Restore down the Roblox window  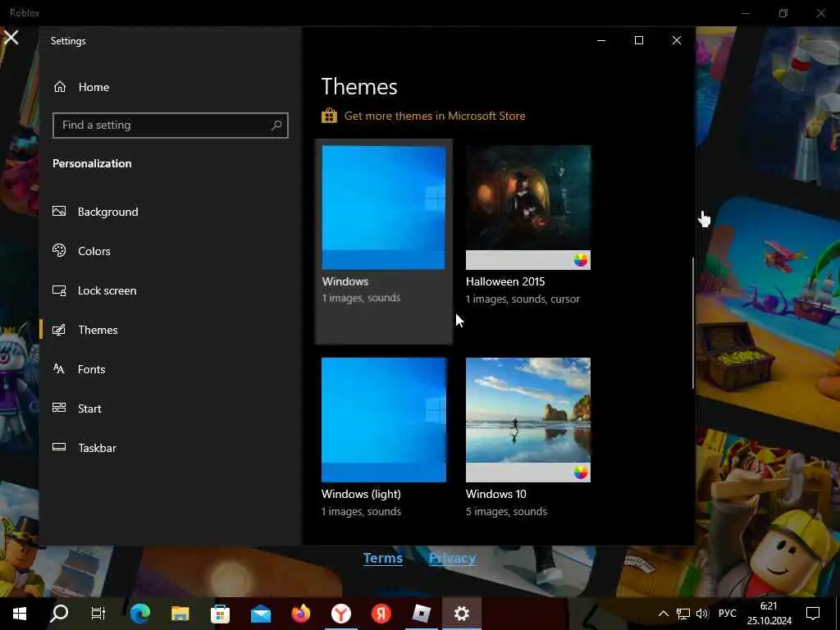coord(783,13)
